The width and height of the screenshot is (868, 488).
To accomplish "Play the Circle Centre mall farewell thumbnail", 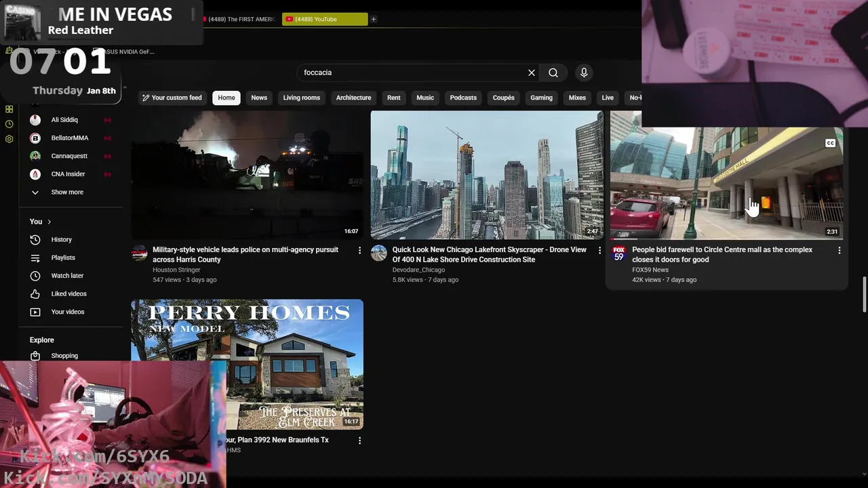I will point(726,183).
